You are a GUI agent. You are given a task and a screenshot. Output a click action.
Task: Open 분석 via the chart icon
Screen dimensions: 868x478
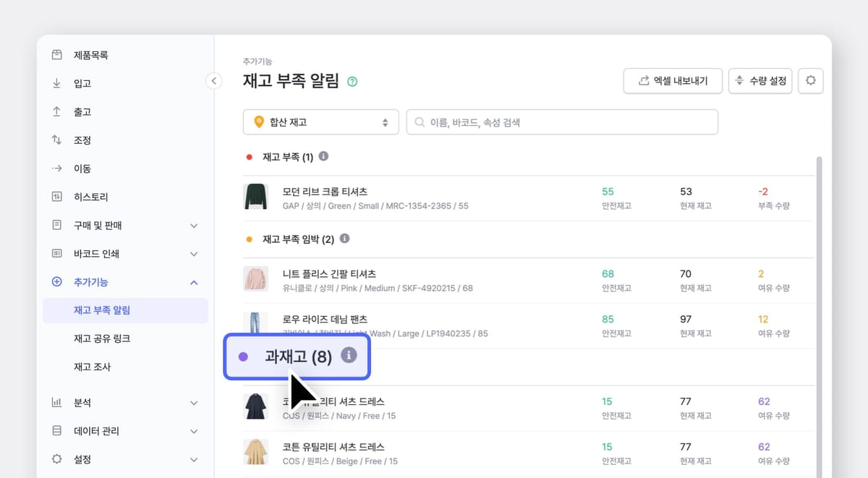pos(56,402)
